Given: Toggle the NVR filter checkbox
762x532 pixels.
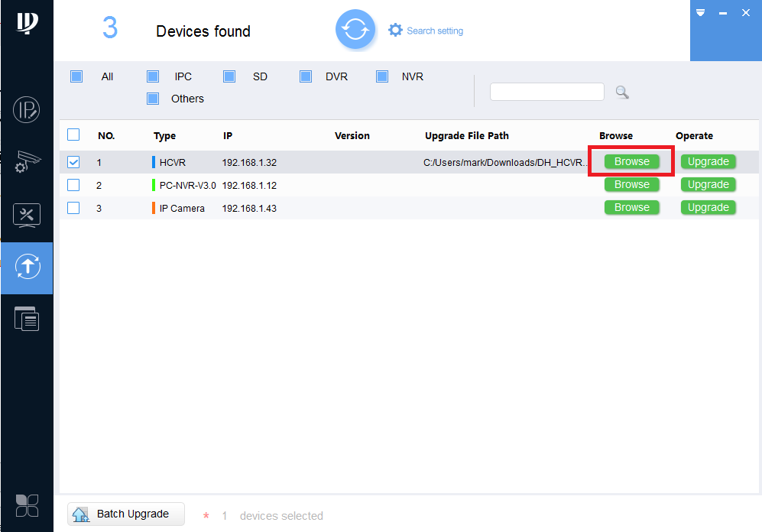Looking at the screenshot, I should [382, 76].
